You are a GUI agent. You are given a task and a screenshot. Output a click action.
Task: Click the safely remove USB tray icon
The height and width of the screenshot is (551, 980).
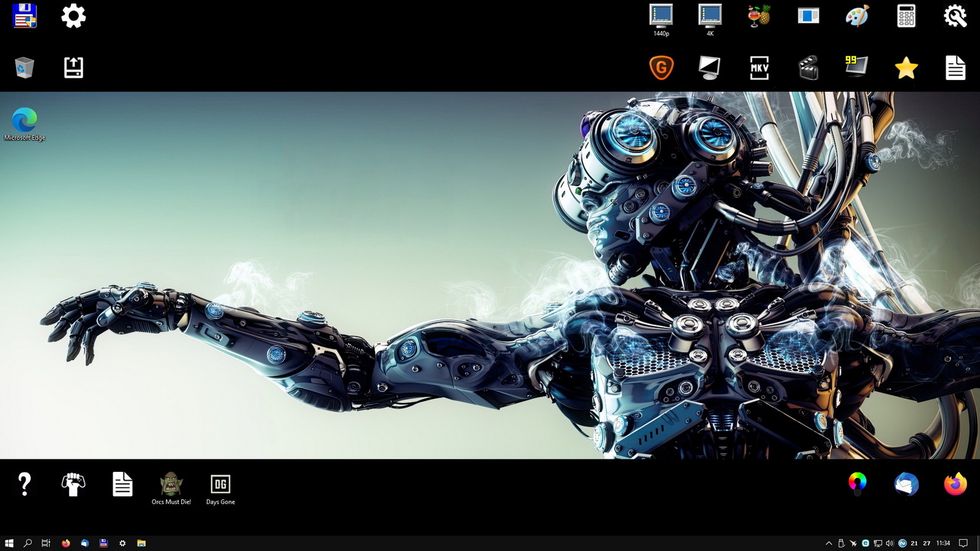point(841,543)
